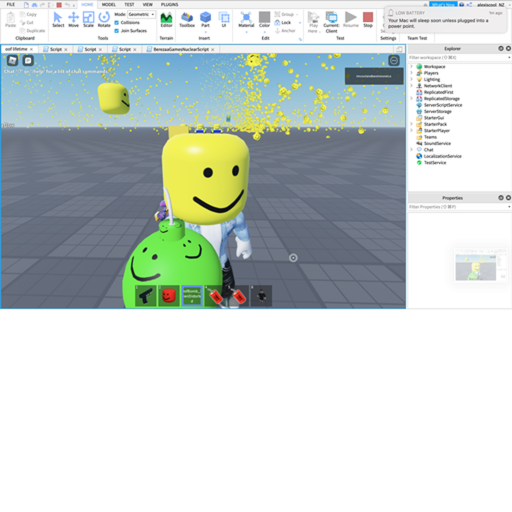512x512 pixels.
Task: Open the Toolbox panel
Action: (187, 20)
